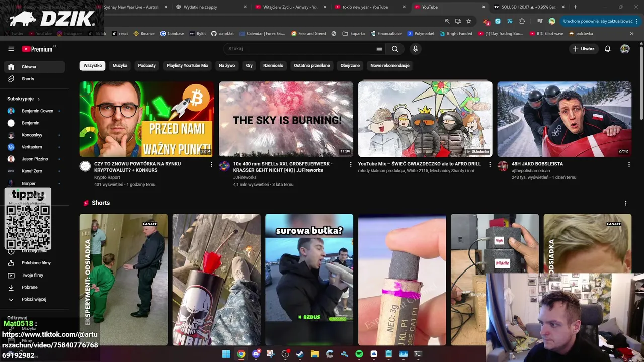Open the on-screen keyboard icon in search box
This screenshot has width=644, height=362.
(379, 49)
